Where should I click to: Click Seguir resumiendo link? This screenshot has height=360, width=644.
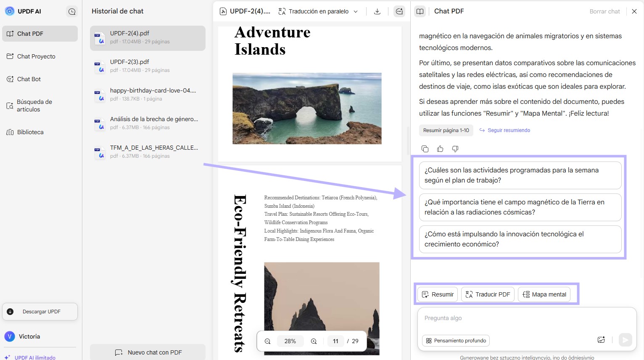(x=505, y=130)
